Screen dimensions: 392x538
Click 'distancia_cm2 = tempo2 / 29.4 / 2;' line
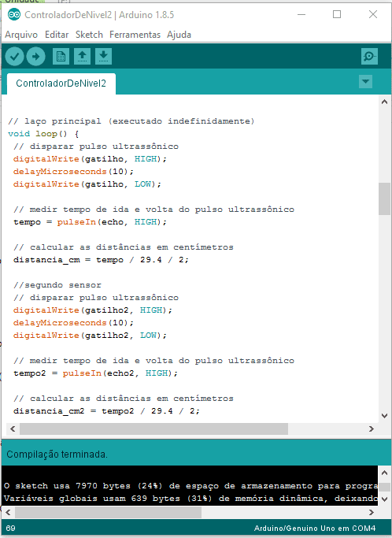[x=106, y=410]
